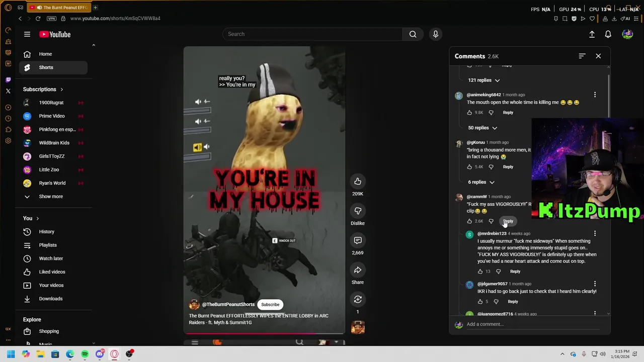Click the remix icon on the short
This screenshot has width=644, height=362.
[358, 300]
